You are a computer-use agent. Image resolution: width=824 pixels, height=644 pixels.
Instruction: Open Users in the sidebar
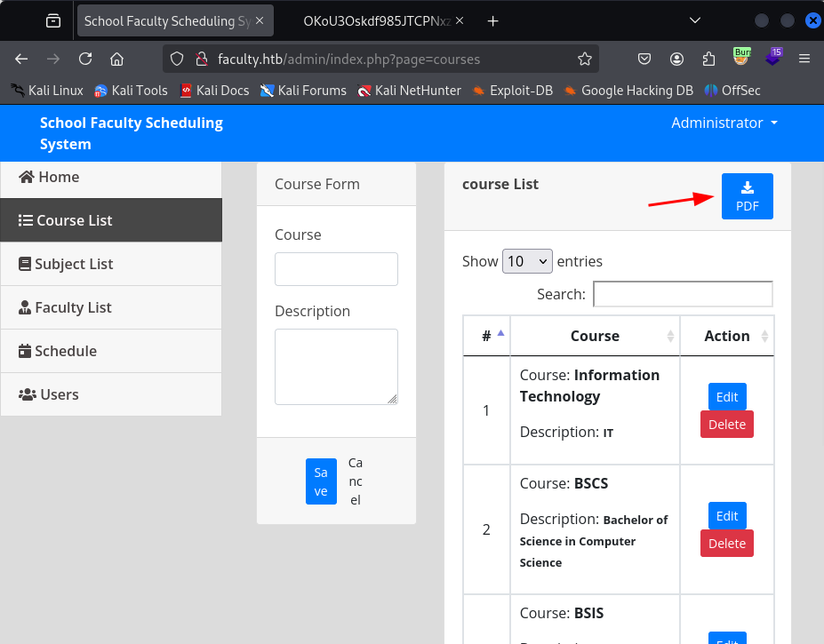[x=111, y=394]
